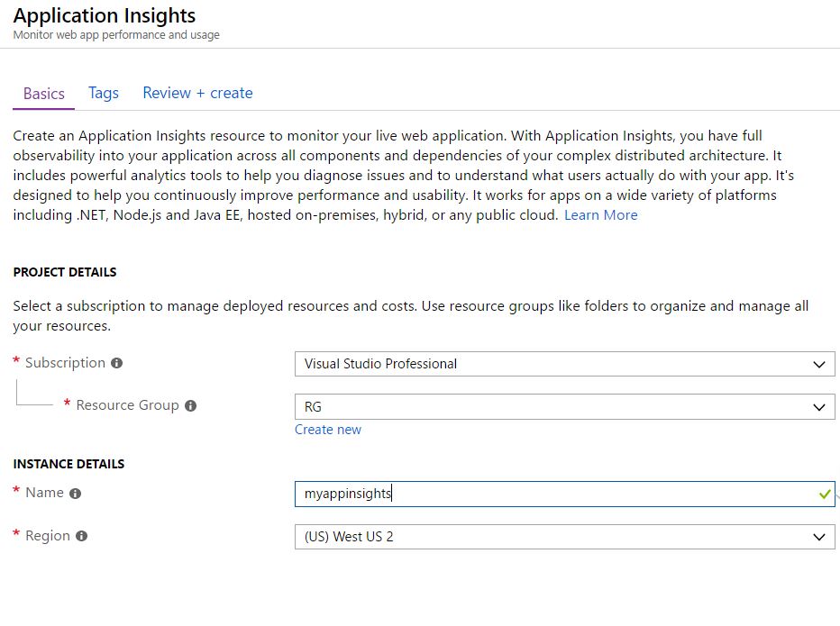Click the Resource Group dropdown chevron

pyautogui.click(x=819, y=407)
